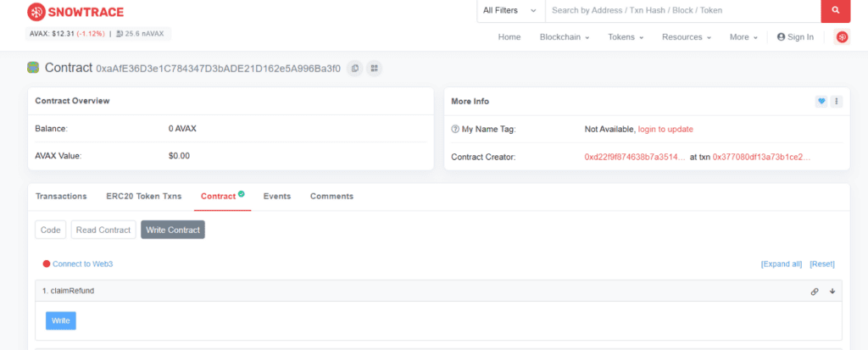Click the More Info heading
The image size is (868, 350).
[470, 102]
